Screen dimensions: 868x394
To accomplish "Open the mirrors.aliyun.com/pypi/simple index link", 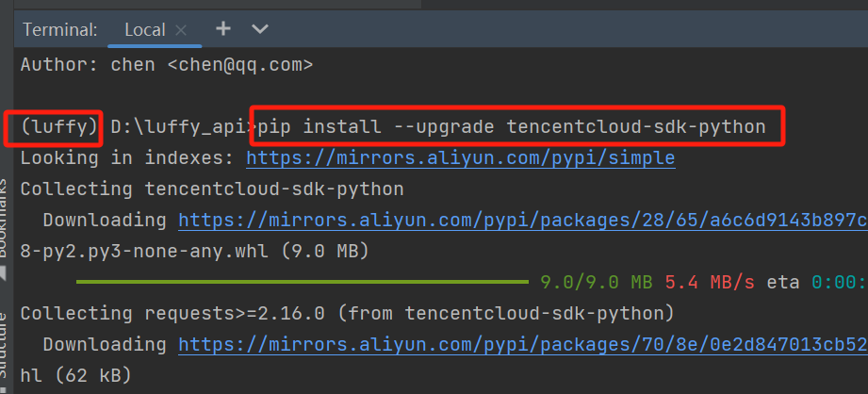I will 461,158.
